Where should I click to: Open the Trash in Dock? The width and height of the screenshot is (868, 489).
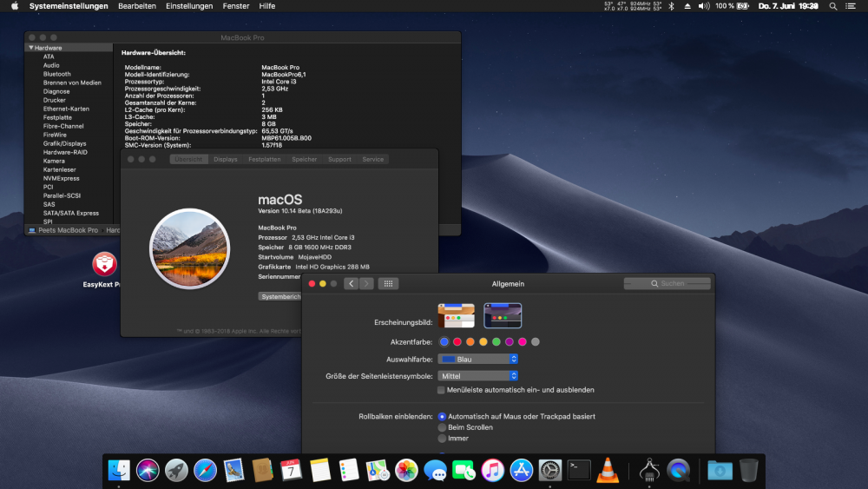[748, 471]
